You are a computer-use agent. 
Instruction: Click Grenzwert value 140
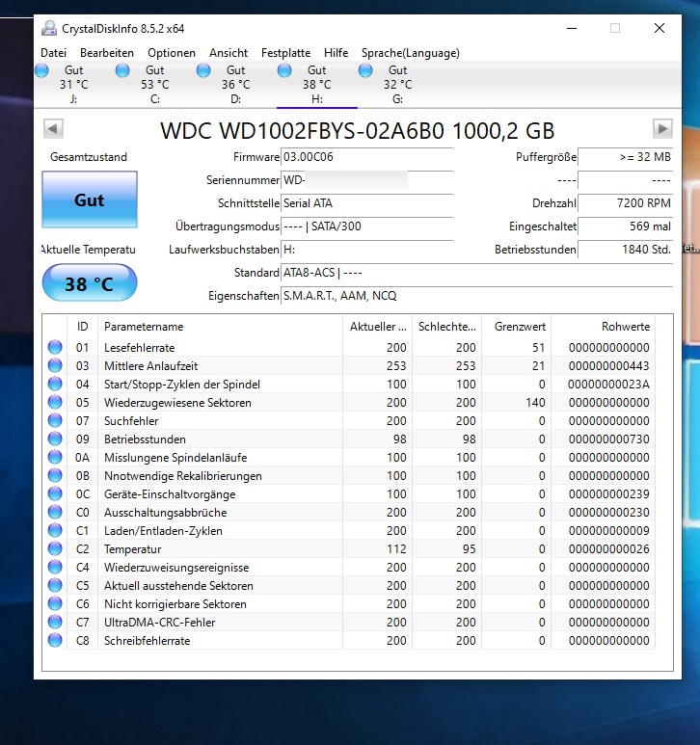pyautogui.click(x=535, y=403)
